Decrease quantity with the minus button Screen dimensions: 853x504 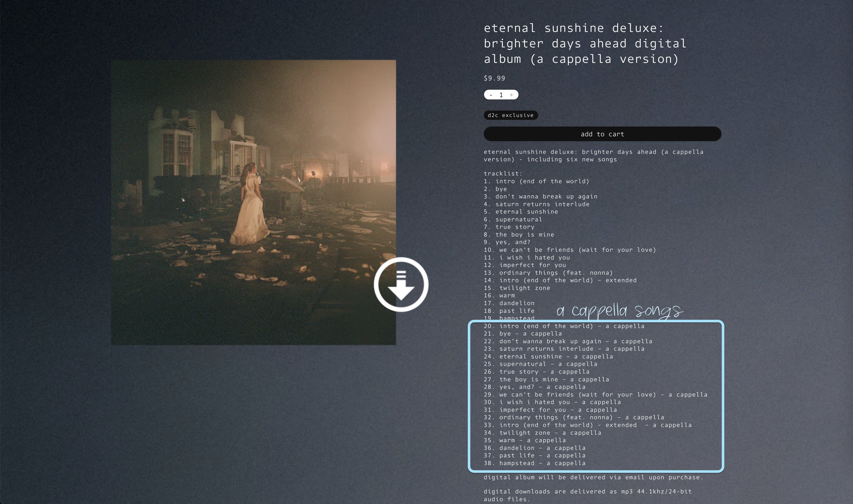[x=491, y=95]
